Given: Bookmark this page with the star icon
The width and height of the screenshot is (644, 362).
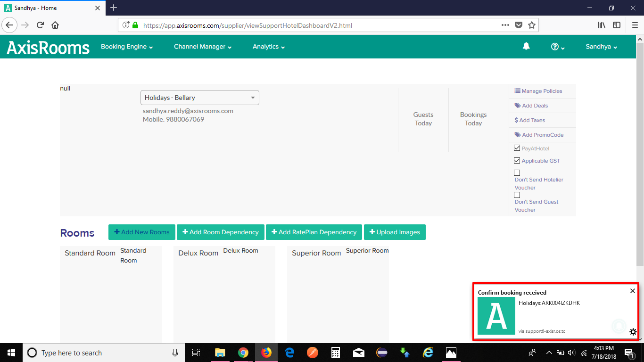Looking at the screenshot, I should pos(532,25).
